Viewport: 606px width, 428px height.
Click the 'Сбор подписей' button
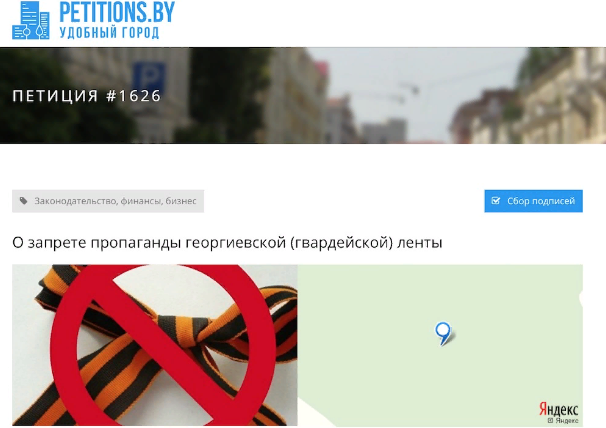coord(533,201)
